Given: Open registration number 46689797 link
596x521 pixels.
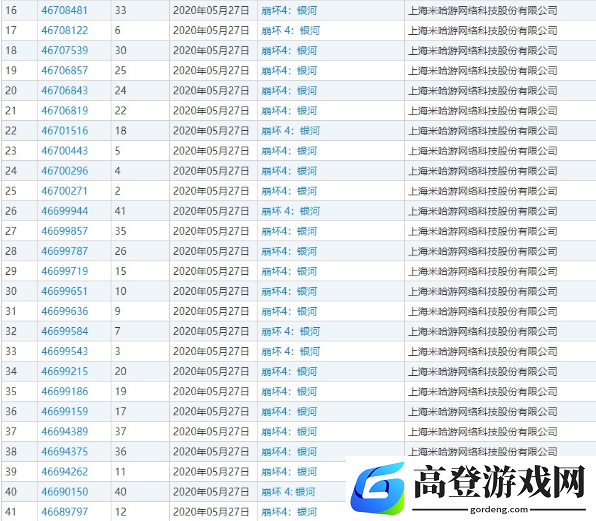Looking at the screenshot, I should click(x=64, y=512).
